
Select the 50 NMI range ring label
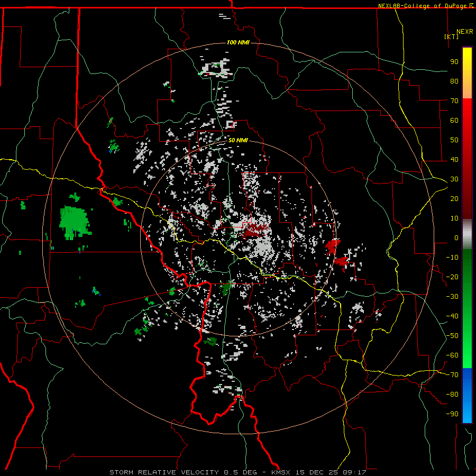click(238, 140)
